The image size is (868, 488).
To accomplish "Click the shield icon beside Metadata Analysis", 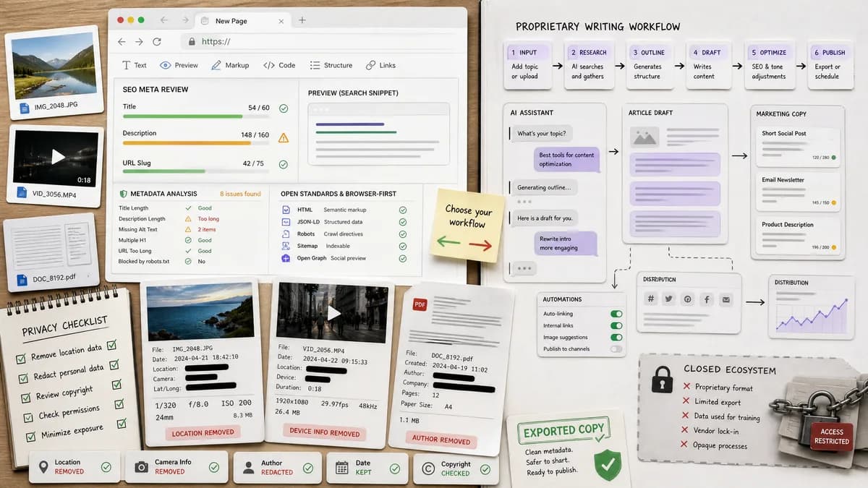I will [x=124, y=194].
